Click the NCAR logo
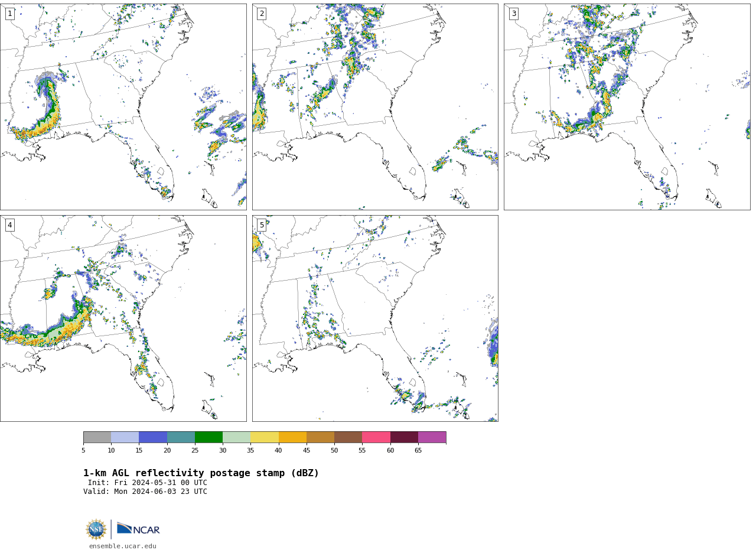 [138, 529]
